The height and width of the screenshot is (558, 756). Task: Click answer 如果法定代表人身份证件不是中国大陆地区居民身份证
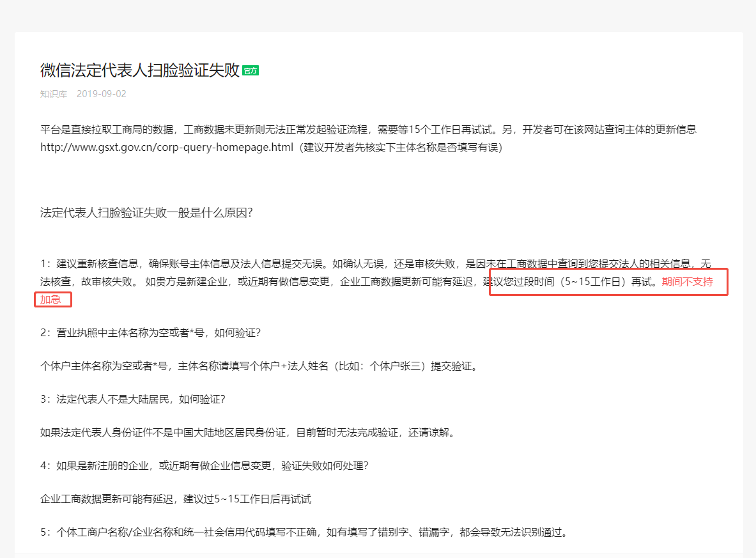[248, 433]
